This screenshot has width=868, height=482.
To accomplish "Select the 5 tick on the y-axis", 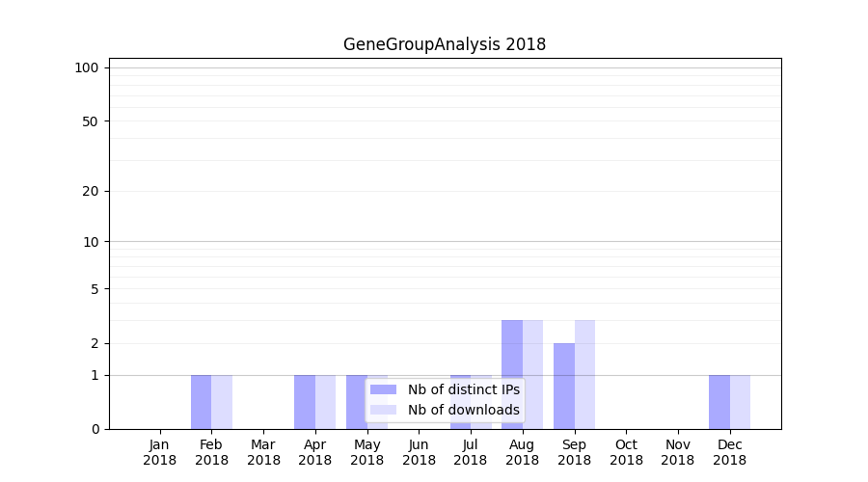I will pos(95,289).
